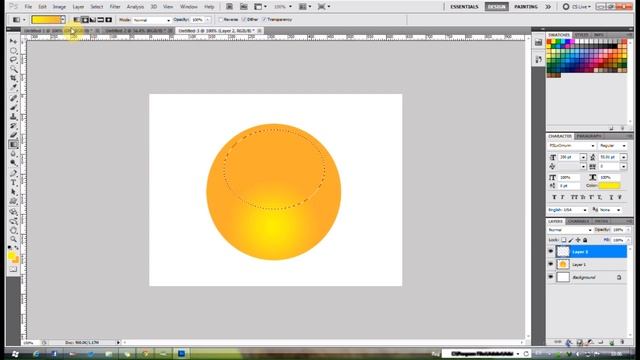640x360 pixels.
Task: Select the Brush tool
Action: [13, 107]
